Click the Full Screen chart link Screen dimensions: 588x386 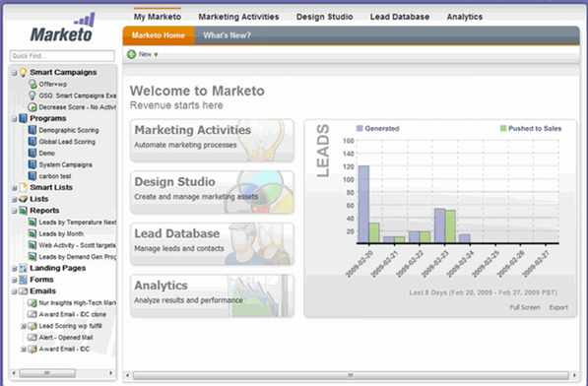pyautogui.click(x=525, y=307)
